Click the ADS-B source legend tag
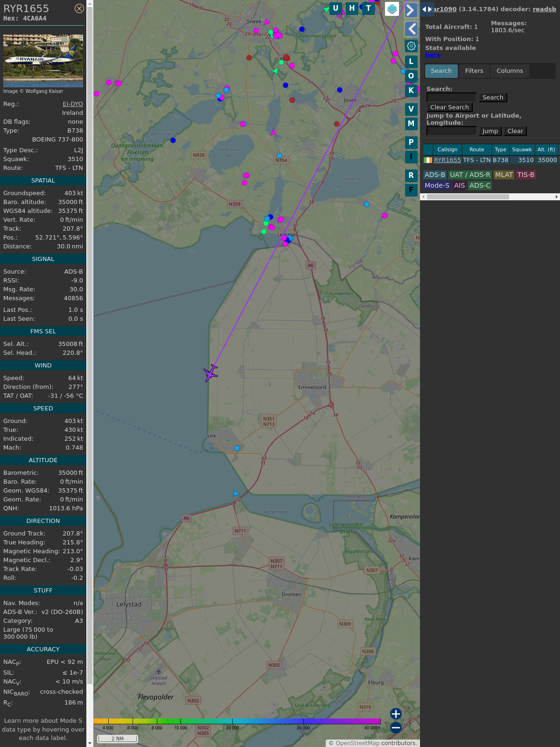This screenshot has width=560, height=747. tap(435, 175)
